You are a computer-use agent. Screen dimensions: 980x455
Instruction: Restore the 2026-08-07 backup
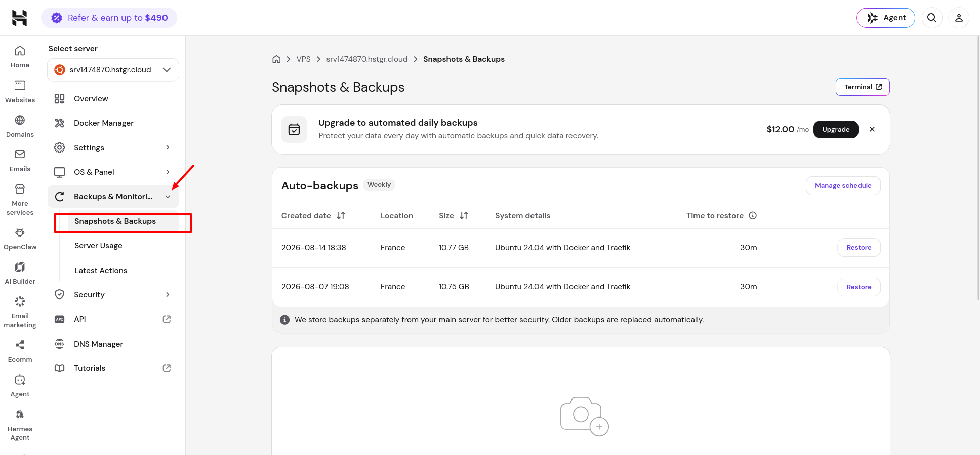[859, 287]
